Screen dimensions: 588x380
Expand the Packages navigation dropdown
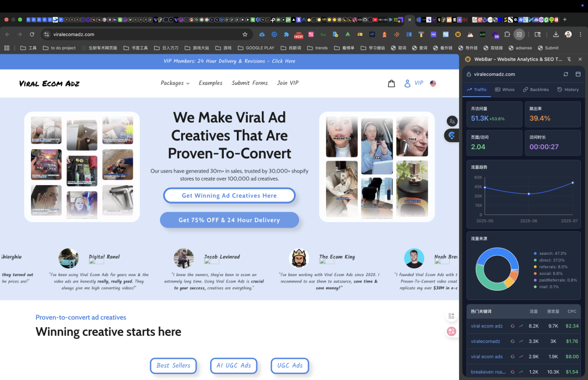(175, 83)
